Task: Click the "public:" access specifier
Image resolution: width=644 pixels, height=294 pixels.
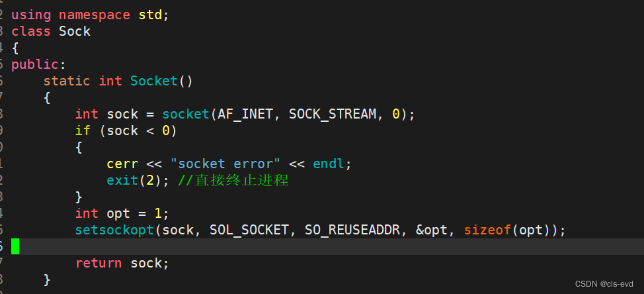Action: 38,64
